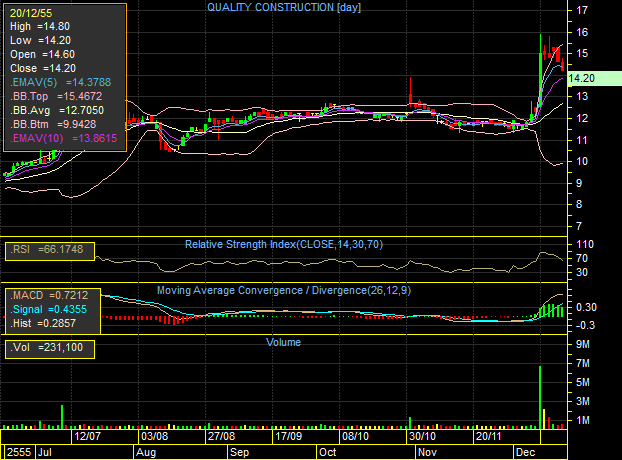This screenshot has height=460, width=622.
Task: Click the Open =14.60 value
Action: [x=42, y=54]
